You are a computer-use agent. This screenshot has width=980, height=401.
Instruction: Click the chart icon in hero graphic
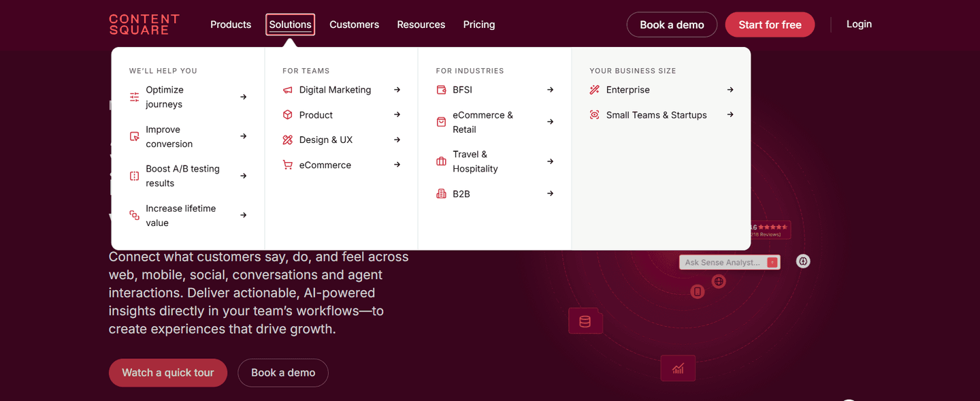point(678,368)
